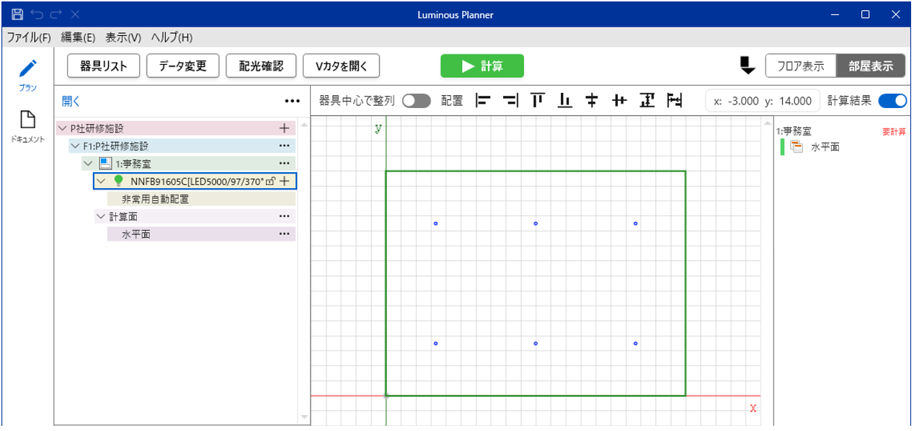Collapse the 計算面 tree node
The width and height of the screenshot is (915, 431).
[100, 216]
